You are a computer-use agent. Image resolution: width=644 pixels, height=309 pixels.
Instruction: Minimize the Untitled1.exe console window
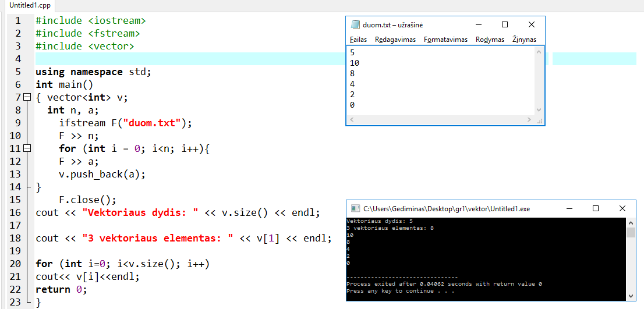coord(569,208)
